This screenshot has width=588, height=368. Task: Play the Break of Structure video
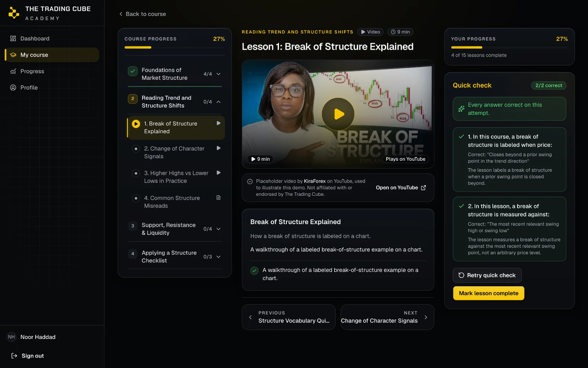point(338,114)
